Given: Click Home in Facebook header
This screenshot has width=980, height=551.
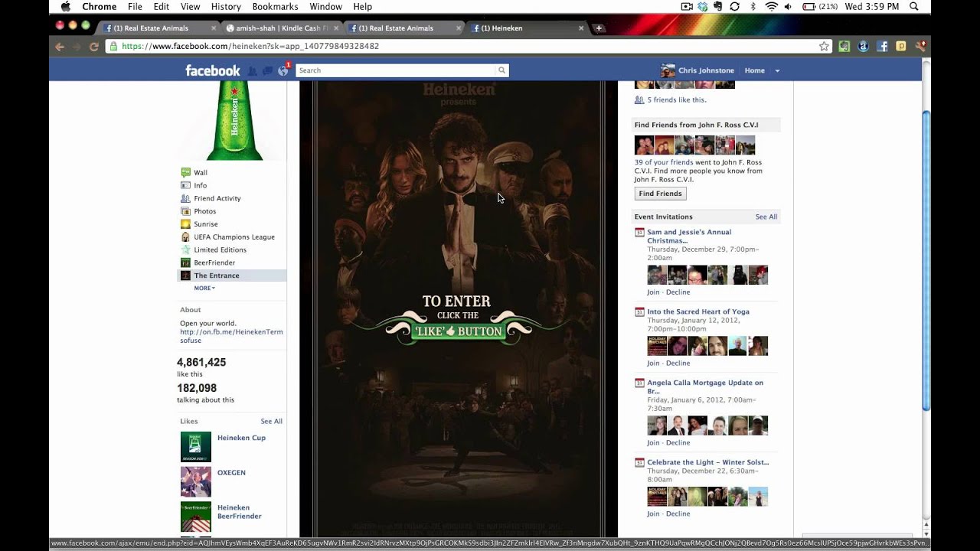Looking at the screenshot, I should [754, 71].
